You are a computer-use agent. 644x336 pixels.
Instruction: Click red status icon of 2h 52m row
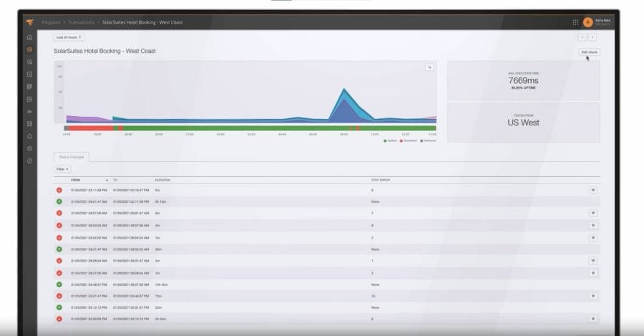(x=59, y=319)
